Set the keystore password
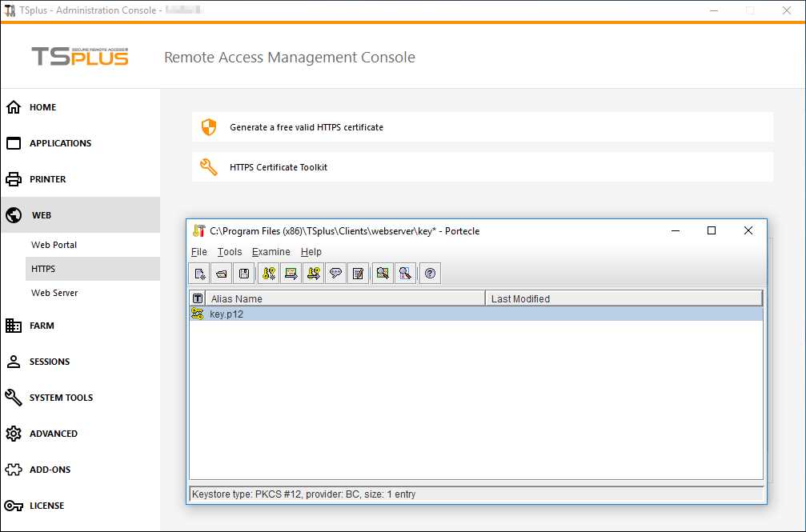 point(336,273)
